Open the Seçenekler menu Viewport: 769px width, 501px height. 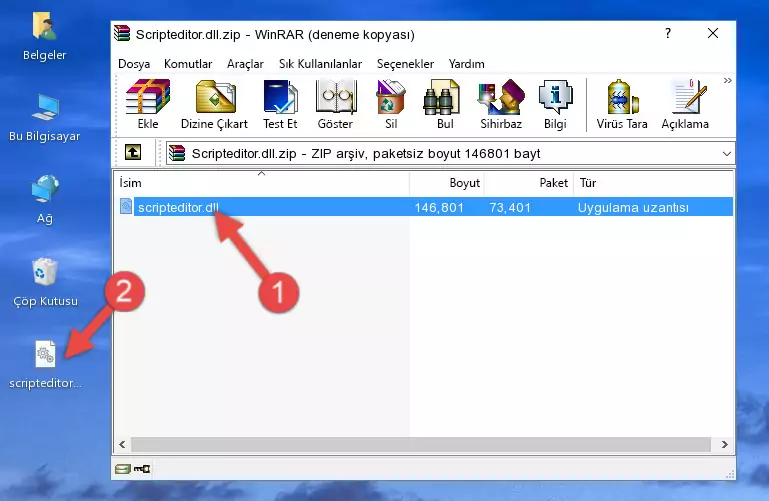click(405, 64)
